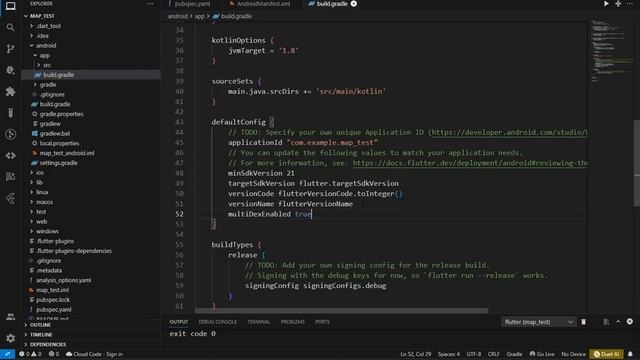The height and width of the screenshot is (360, 640).
Task: Open the Testing flask icon
Action: coord(10,113)
